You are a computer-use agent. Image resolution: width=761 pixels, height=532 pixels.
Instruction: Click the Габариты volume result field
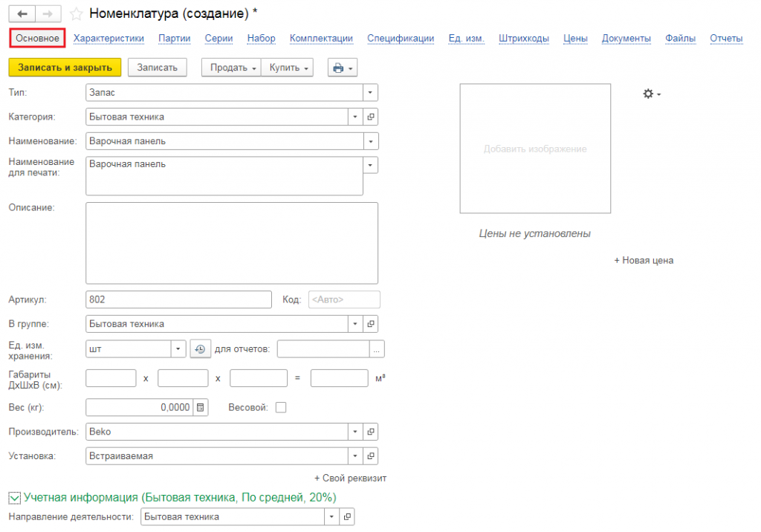pos(339,378)
